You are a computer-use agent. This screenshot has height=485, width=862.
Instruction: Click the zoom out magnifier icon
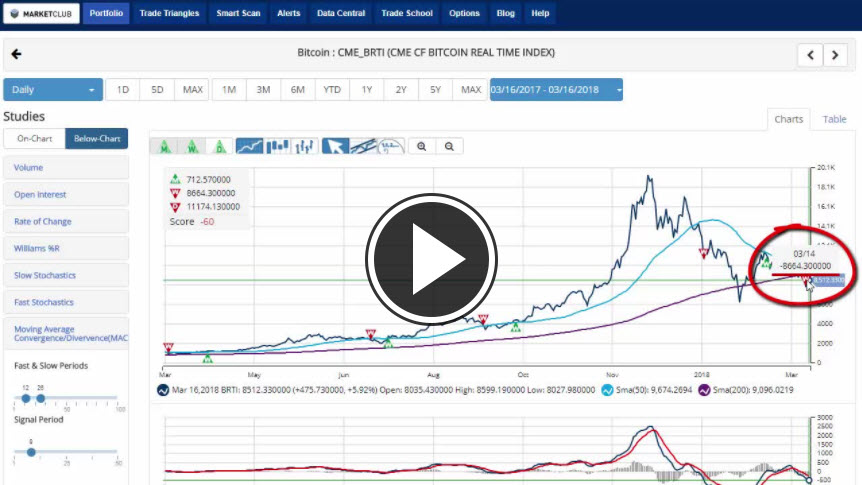tap(450, 146)
